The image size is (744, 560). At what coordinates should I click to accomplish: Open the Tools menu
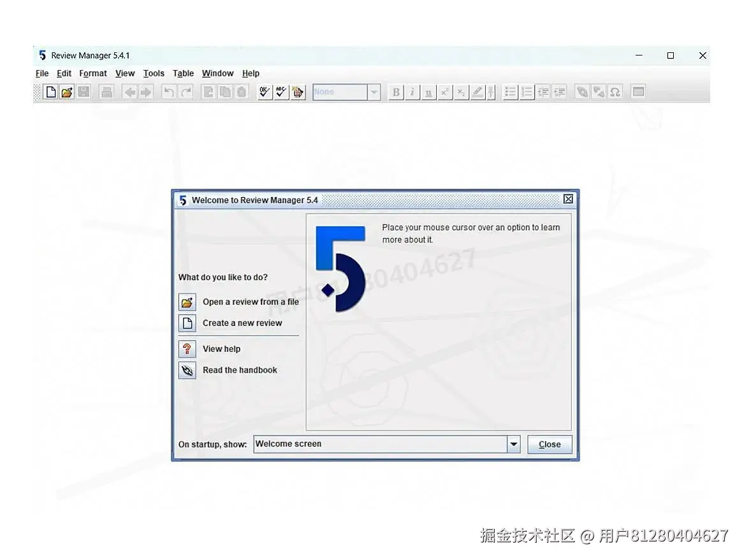(154, 73)
